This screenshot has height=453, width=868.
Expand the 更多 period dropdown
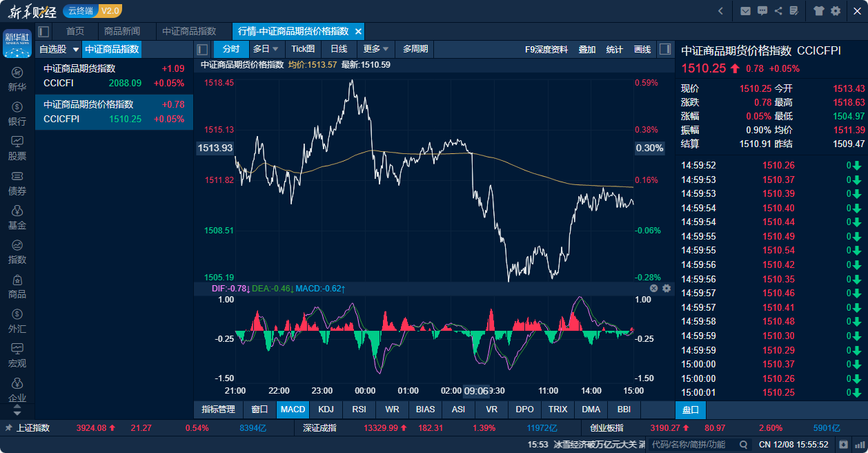point(386,49)
